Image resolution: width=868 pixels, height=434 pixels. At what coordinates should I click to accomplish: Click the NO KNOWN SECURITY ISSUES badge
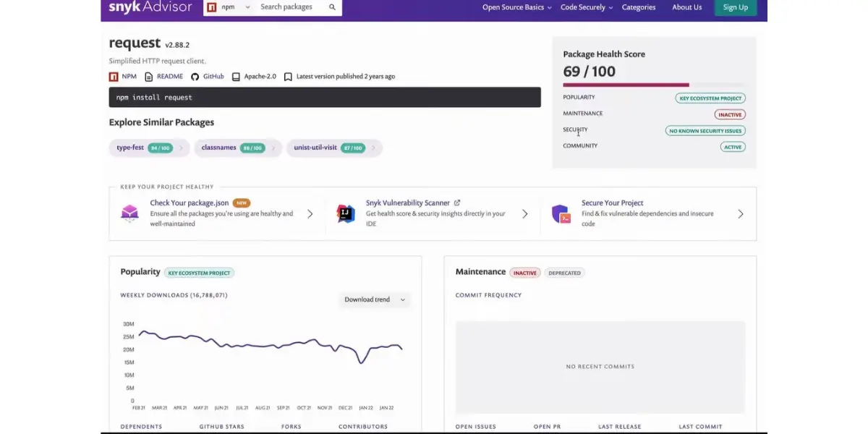coord(705,131)
